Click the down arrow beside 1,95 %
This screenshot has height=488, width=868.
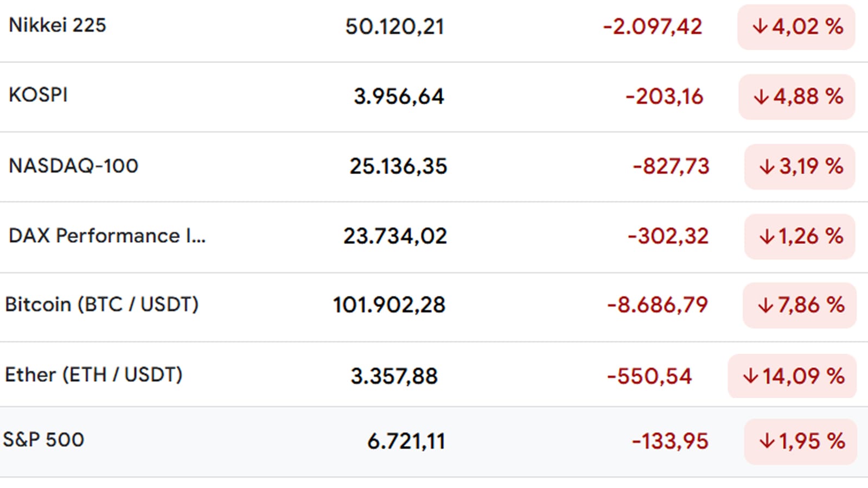pos(767,441)
